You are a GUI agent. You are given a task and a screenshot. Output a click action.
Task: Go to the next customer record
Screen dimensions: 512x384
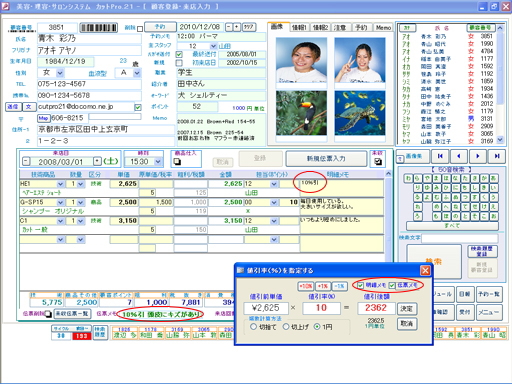pos(478,156)
